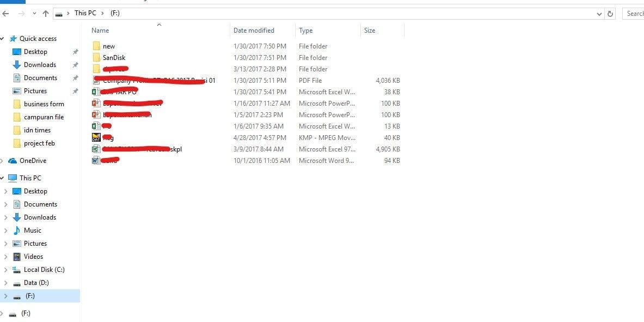This screenshot has height=322, width=644.
Task: Select 'business form' folder in Quick access
Action: 44,104
